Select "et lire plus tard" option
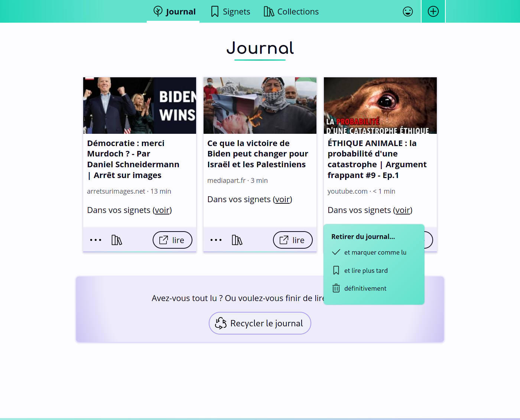Image resolution: width=520 pixels, height=420 pixels. tap(366, 270)
